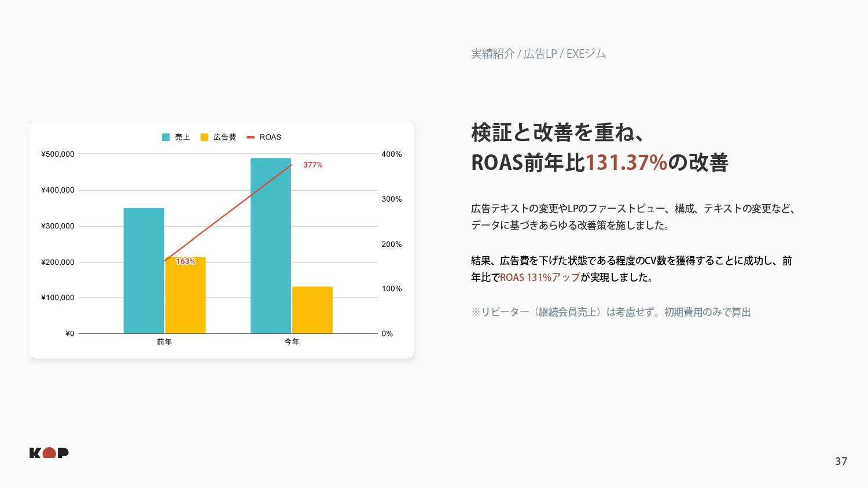Screen dimensions: 868x488
Task: Select the 実績紹介 breadcrumb item
Action: click(x=492, y=53)
